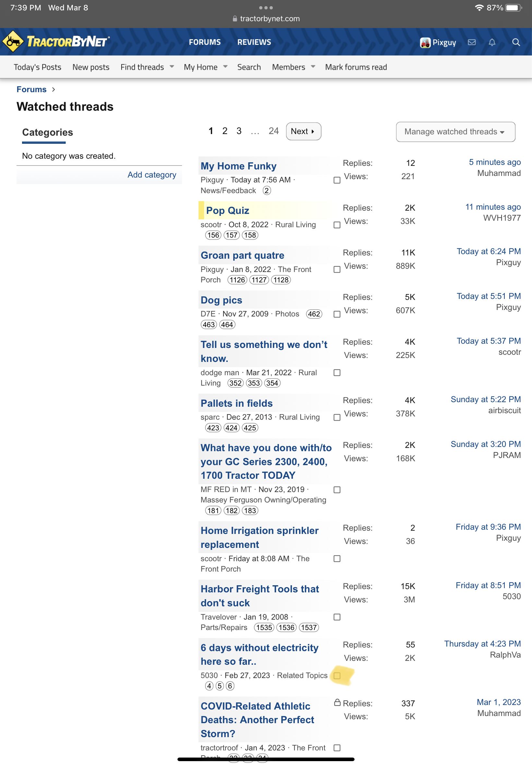Click the Add category link
Image resolution: width=532 pixels, height=766 pixels.
click(152, 175)
